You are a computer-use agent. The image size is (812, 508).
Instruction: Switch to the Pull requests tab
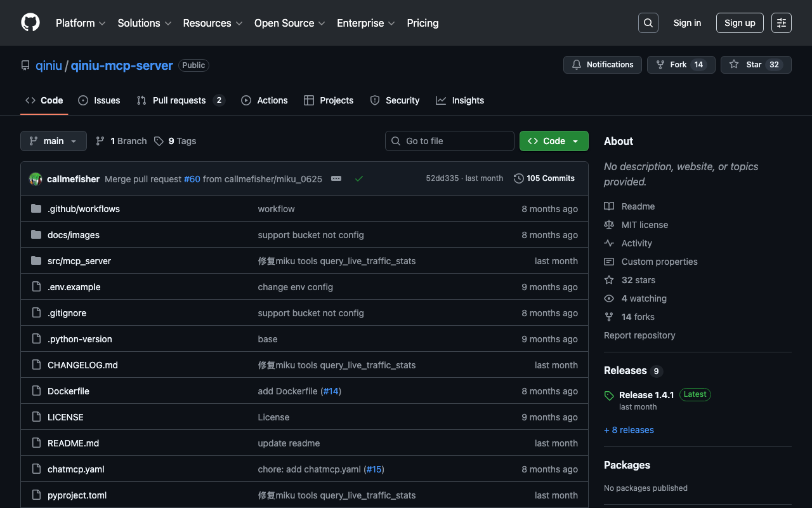[x=180, y=100]
